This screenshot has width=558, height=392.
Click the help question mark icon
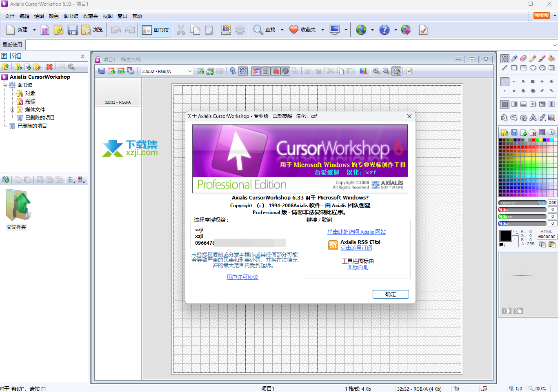point(385,30)
